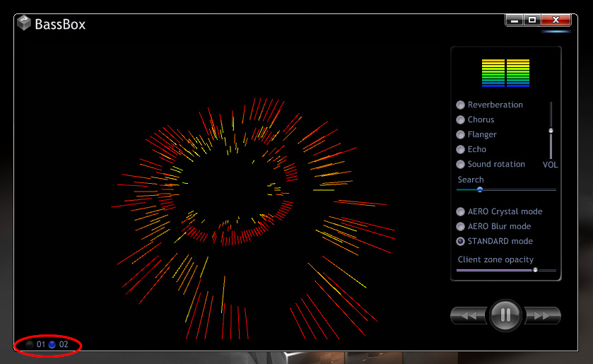This screenshot has width=593, height=364.
Task: Switch to AERO Crystal mode
Action: (x=461, y=211)
